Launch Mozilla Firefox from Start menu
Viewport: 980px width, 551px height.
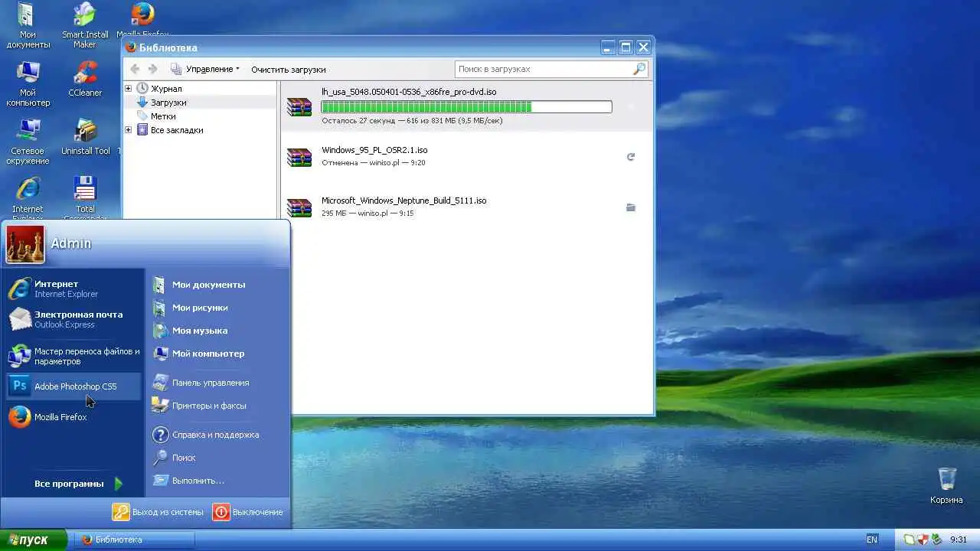click(73, 417)
